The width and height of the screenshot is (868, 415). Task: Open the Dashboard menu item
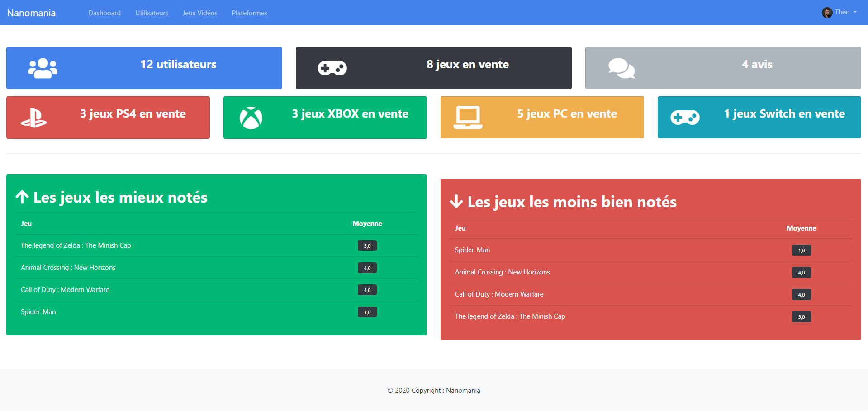[104, 13]
